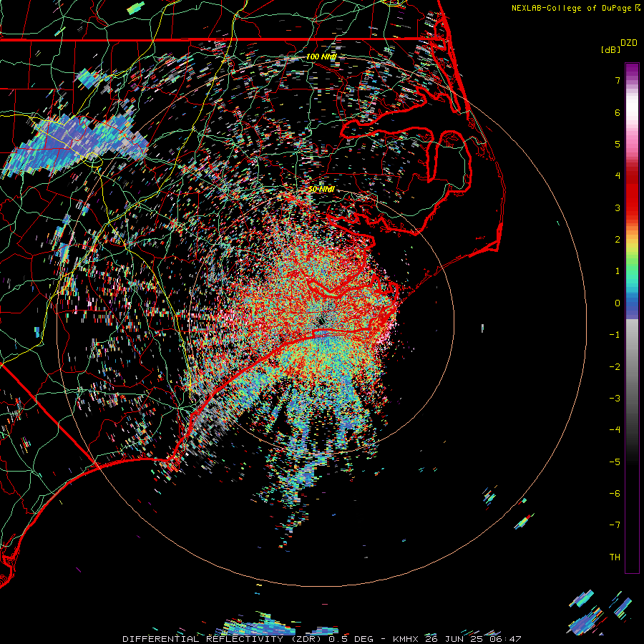Click the -1 value on the dB scale
Screen dimensions: 644x644
pos(615,335)
